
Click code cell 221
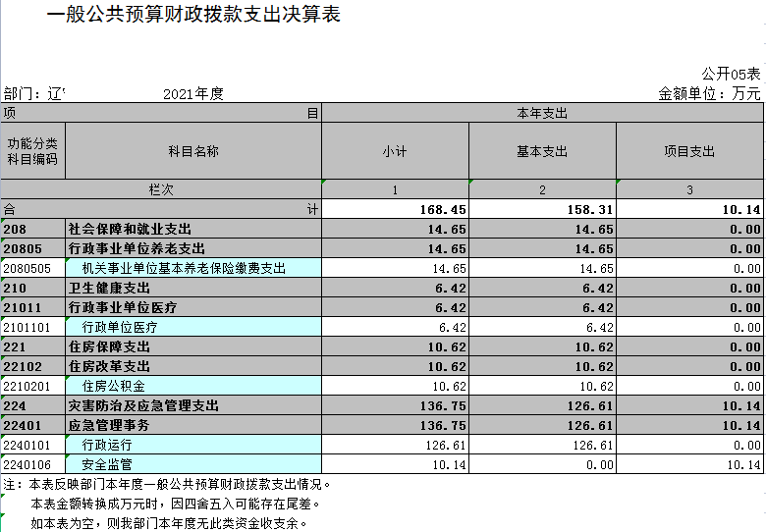coord(32,346)
